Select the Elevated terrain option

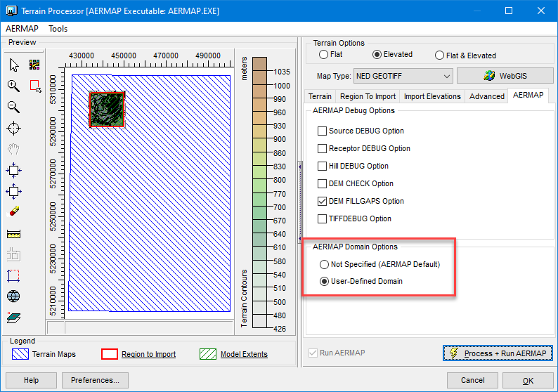[377, 54]
